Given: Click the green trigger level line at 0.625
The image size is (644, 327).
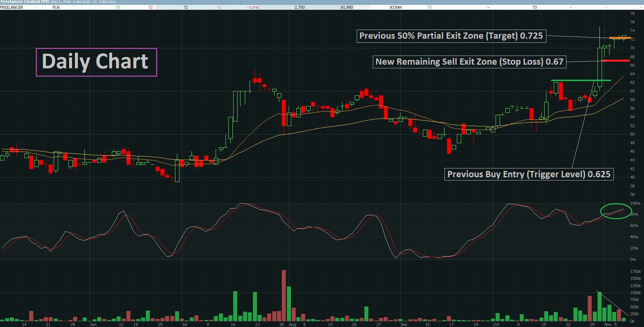Looking at the screenshot, I should click(581, 80).
